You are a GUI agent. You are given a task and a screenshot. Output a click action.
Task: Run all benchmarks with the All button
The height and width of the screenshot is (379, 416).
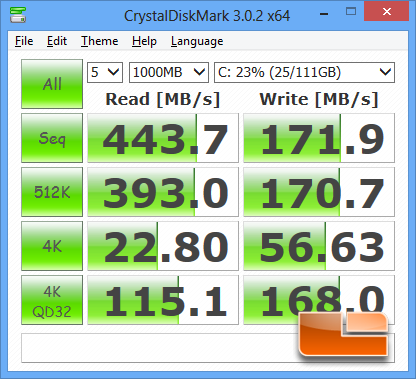(x=52, y=84)
